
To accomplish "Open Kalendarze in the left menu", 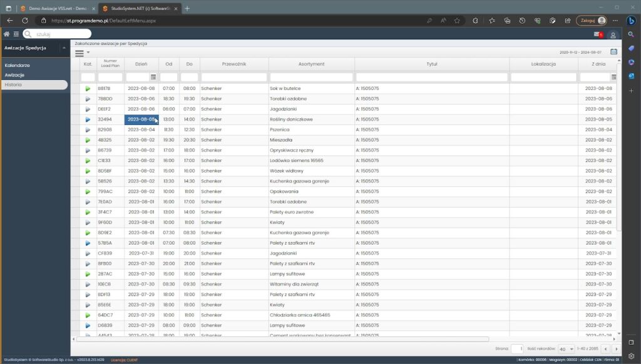I will pyautogui.click(x=17, y=65).
